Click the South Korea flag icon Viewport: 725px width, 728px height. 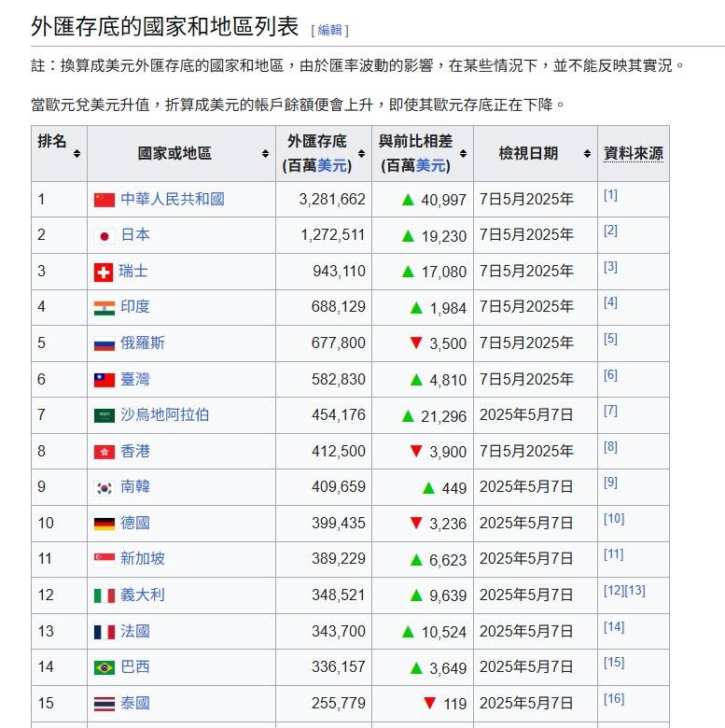(x=105, y=487)
